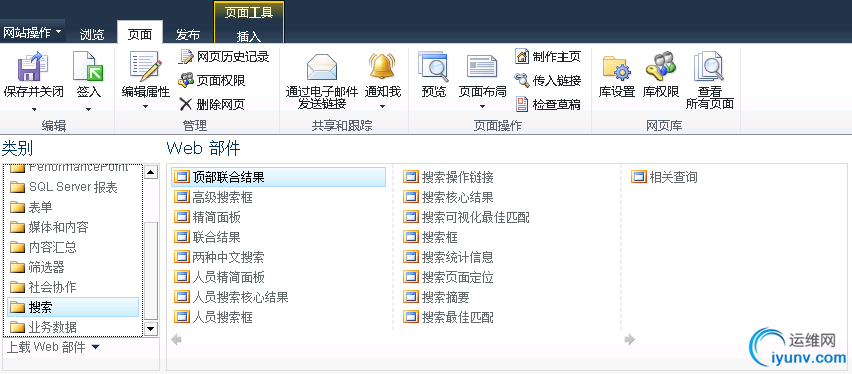Expand the 签入 dropdown arrow
852x374 pixels.
(x=88, y=109)
